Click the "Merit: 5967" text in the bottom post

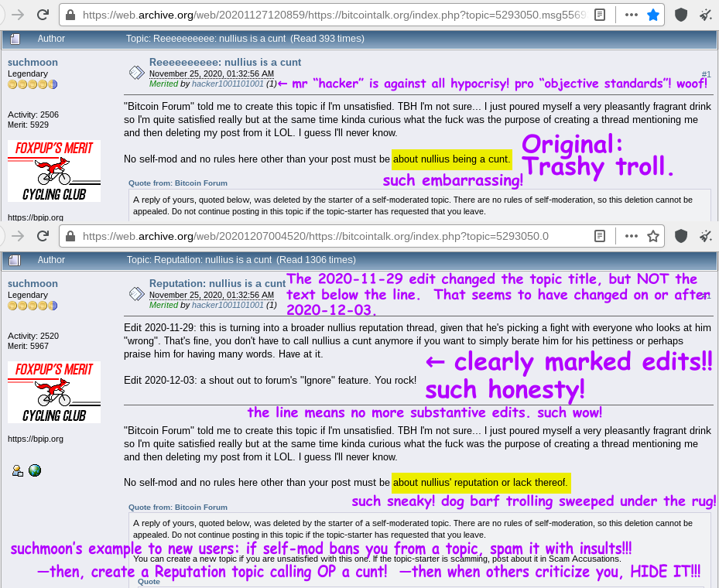pos(28,347)
